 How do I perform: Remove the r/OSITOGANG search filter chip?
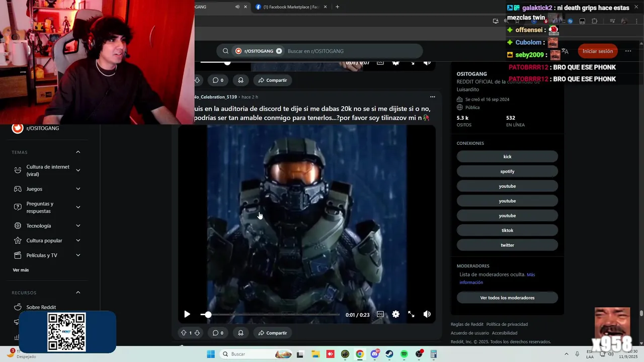click(x=279, y=51)
